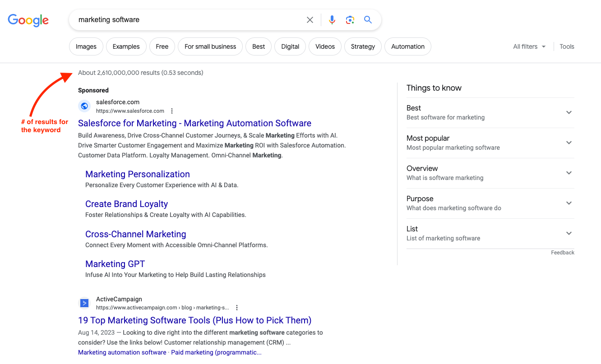Select the Free filter chip

click(162, 46)
